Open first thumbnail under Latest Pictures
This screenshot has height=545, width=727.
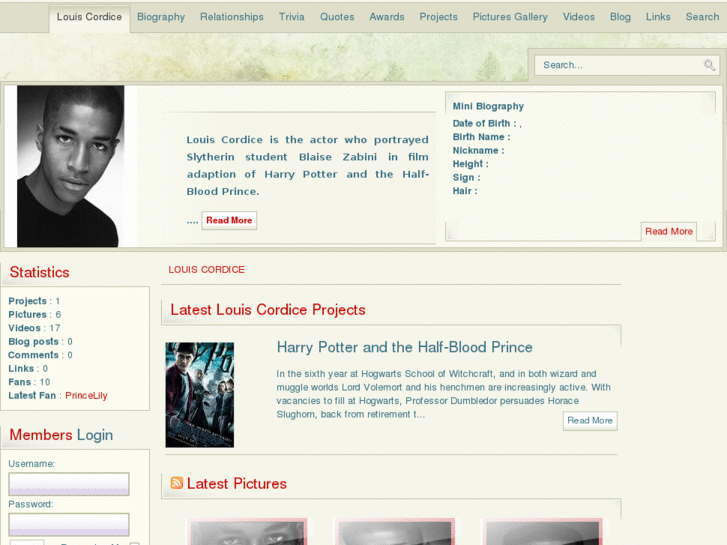[247, 532]
